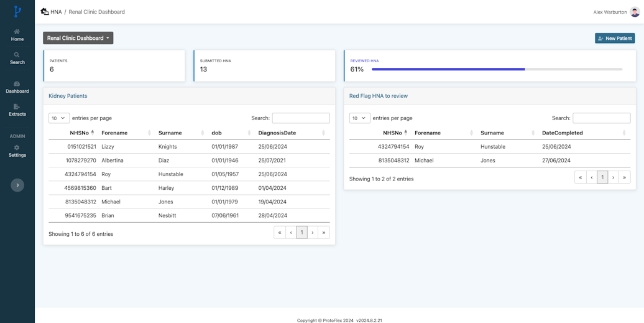This screenshot has width=644, height=323.
Task: Click the Patients count card
Action: pos(114,66)
